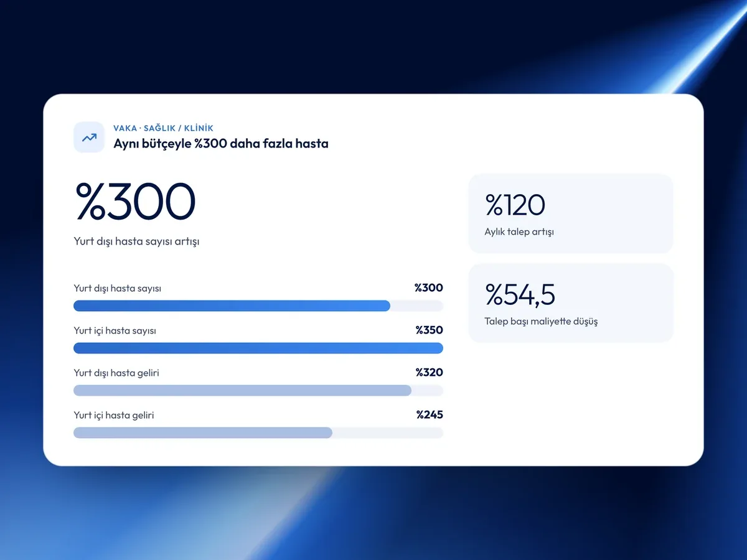
Task: Select the Yurt dışı hasta sayısı artışı caption
Action: [x=136, y=241]
